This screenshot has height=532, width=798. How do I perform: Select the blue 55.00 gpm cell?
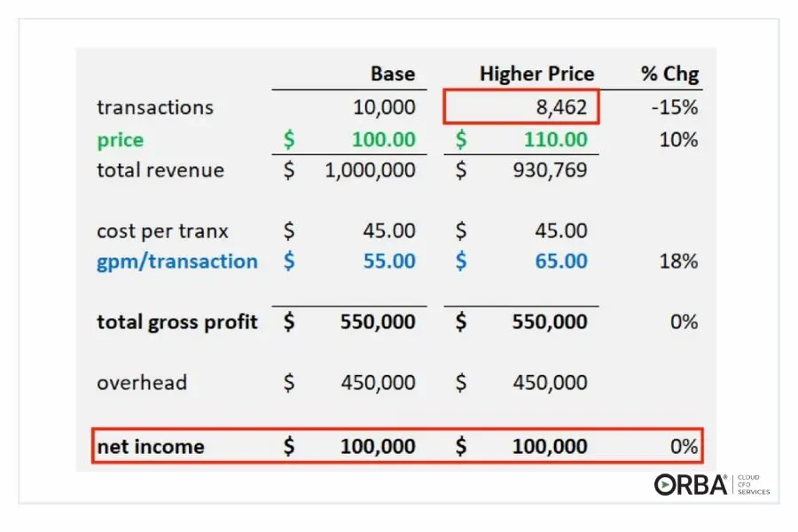388,262
